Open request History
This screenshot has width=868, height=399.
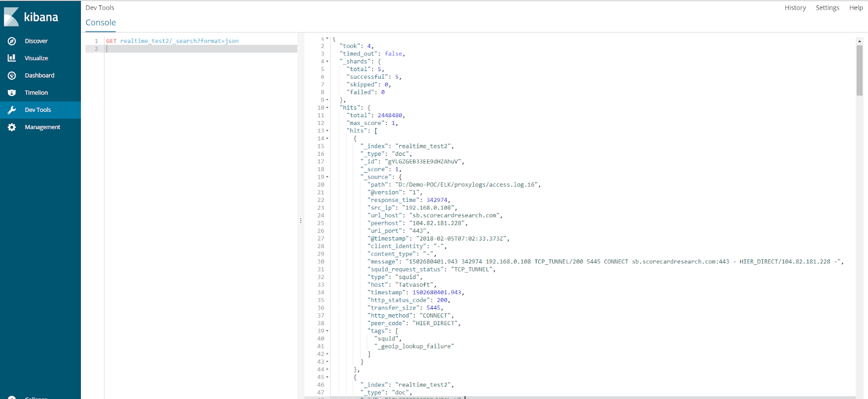795,8
